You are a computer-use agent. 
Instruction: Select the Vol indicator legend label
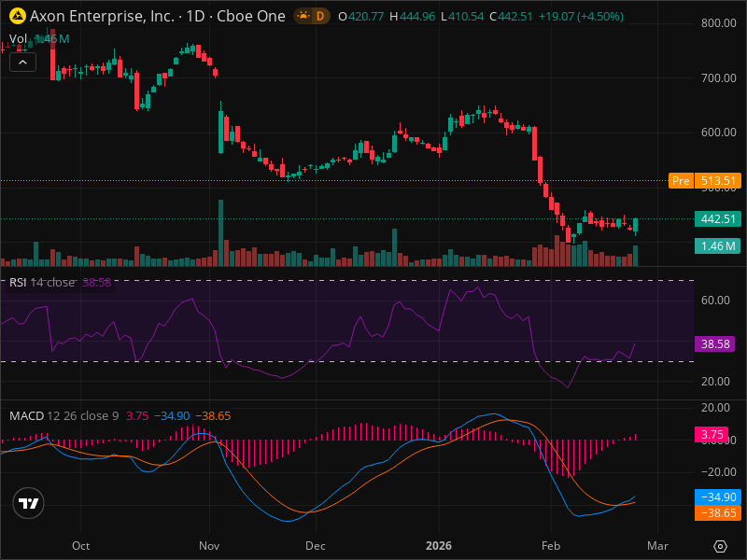(x=18, y=38)
